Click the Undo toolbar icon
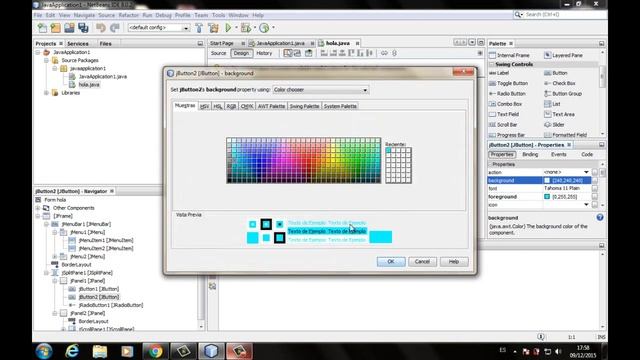 pos(100,28)
